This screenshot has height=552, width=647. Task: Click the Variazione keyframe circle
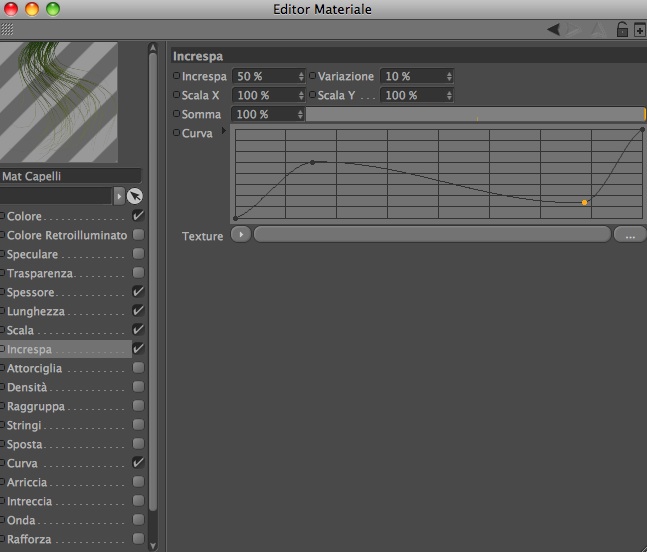pos(312,75)
